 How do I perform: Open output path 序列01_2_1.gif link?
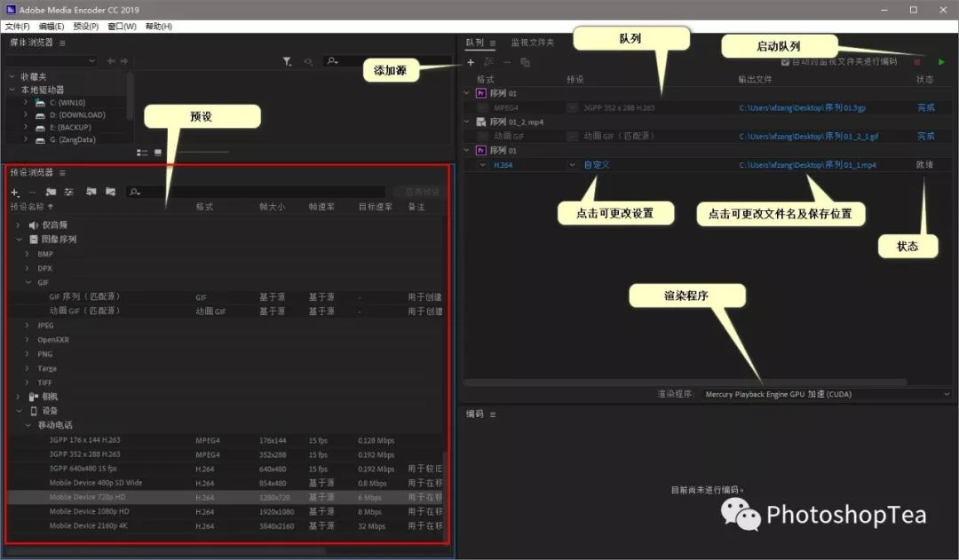809,137
